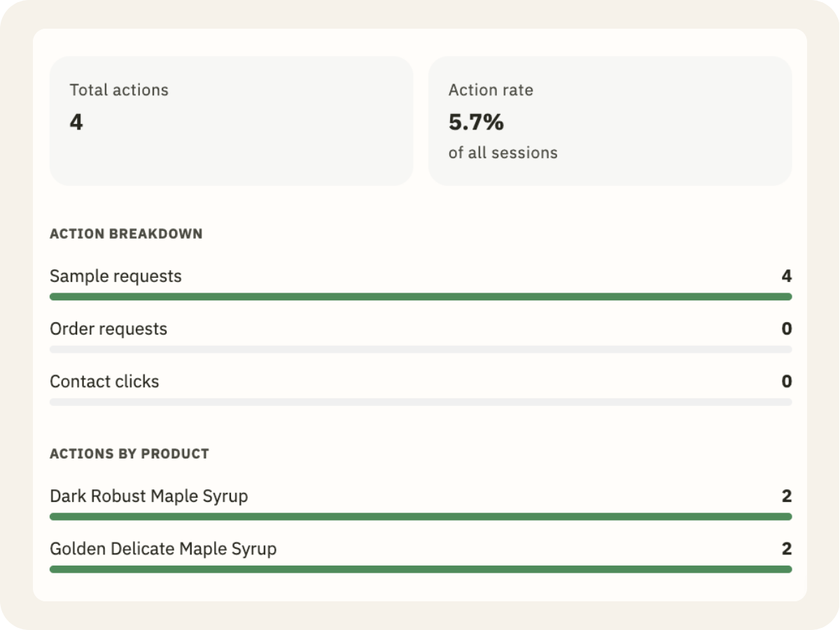
Task: Select the "Contact clicks" row label
Action: [x=104, y=381]
